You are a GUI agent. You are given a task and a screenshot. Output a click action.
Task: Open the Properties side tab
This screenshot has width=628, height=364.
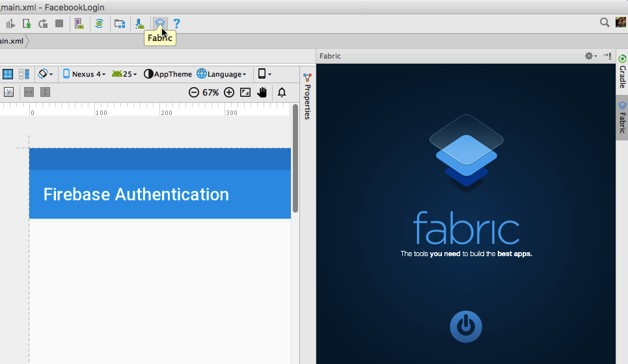point(307,97)
